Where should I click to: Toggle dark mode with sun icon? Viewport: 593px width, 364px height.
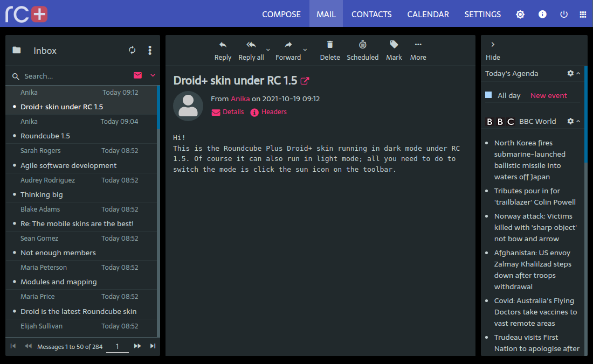click(520, 15)
